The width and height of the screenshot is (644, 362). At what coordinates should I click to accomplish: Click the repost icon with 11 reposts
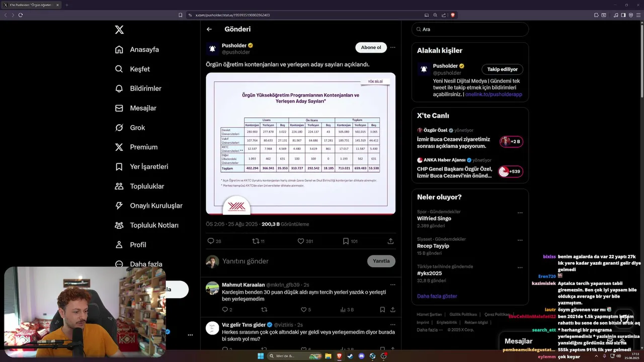pos(256,241)
